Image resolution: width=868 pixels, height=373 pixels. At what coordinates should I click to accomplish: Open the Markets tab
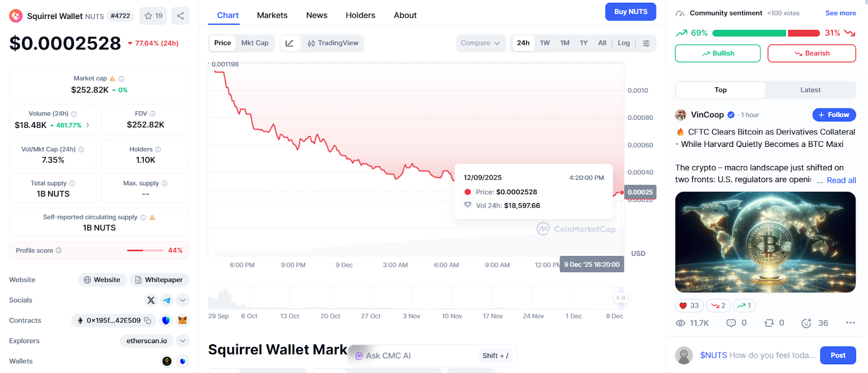click(x=272, y=15)
